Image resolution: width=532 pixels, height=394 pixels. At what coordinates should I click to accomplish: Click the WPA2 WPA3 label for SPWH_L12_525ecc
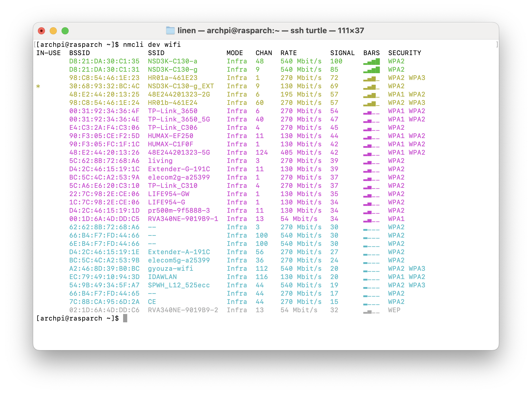point(407,285)
